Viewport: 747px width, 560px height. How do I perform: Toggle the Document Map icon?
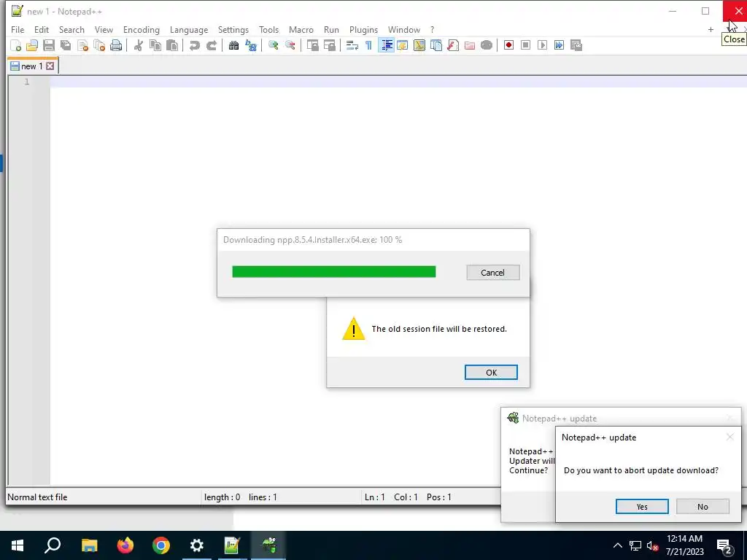tap(419, 45)
